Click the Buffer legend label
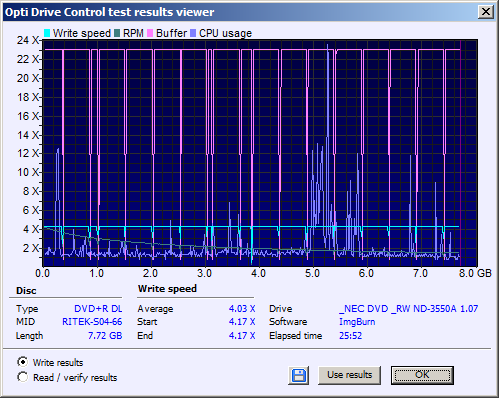Screen dimensions: 499x398 pyautogui.click(x=171, y=33)
